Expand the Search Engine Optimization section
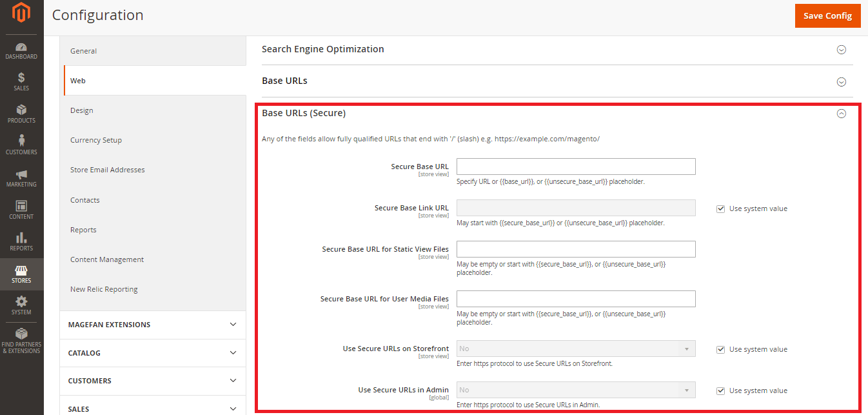The height and width of the screenshot is (415, 868). [x=841, y=50]
